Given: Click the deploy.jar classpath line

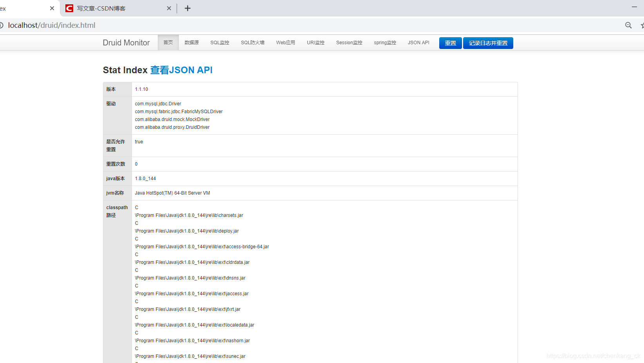Looking at the screenshot, I should coord(187,231).
